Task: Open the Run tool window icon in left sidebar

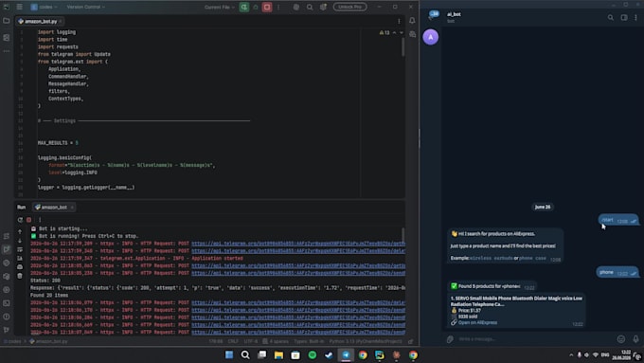Action: tap(7, 249)
